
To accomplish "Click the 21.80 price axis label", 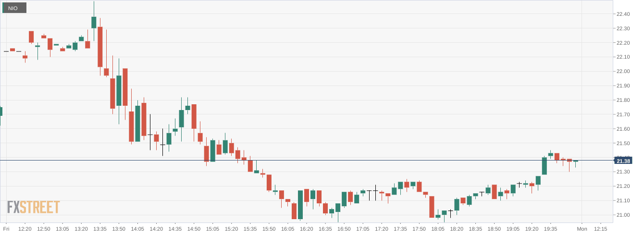I will (623, 100).
